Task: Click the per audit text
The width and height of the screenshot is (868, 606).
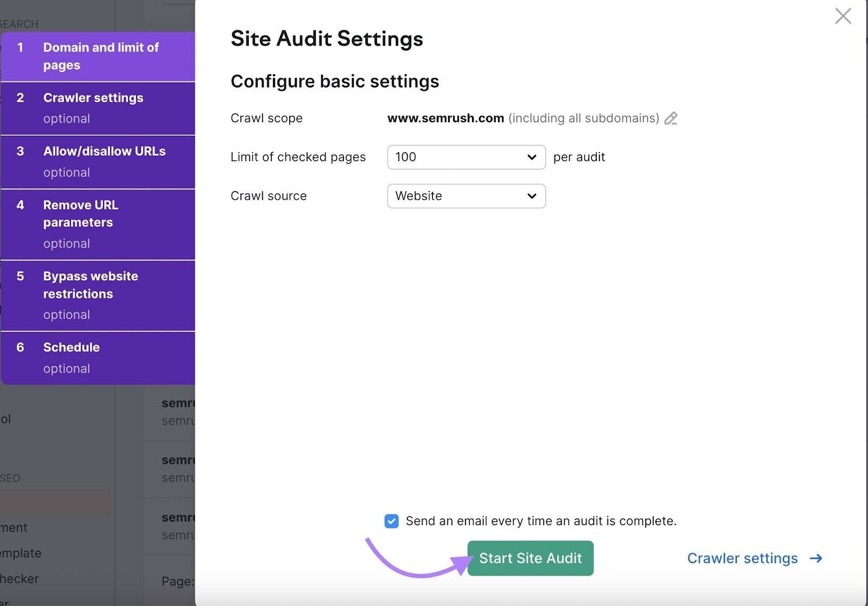Action: point(579,157)
